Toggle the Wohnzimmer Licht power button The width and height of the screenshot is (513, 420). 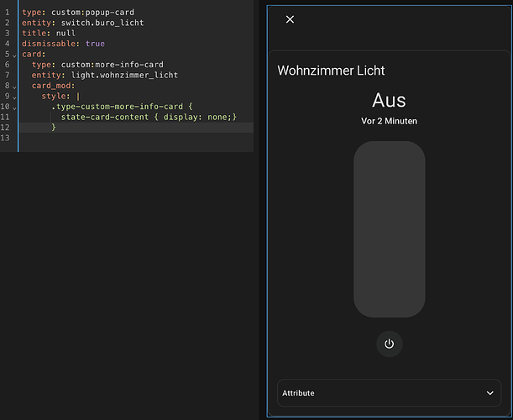coord(389,344)
